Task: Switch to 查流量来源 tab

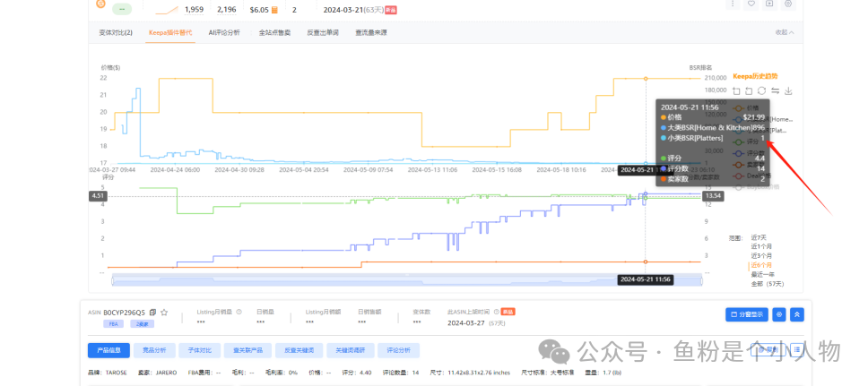Action: click(371, 32)
